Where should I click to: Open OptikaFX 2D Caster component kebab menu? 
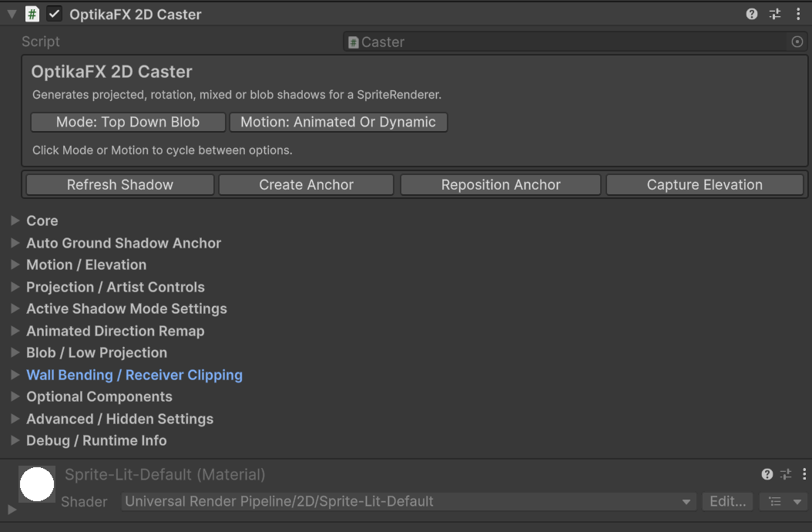pos(798,14)
